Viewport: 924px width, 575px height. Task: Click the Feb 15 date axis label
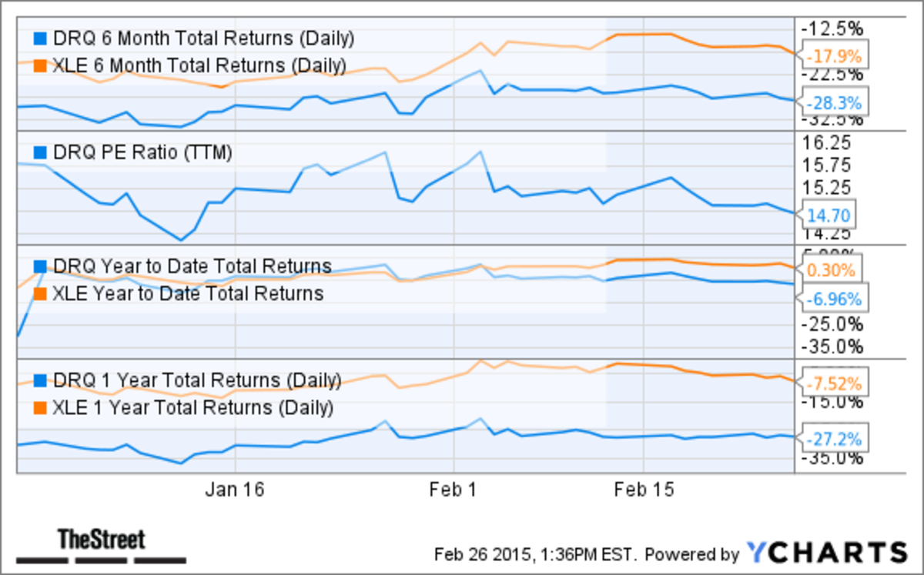pyautogui.click(x=642, y=490)
